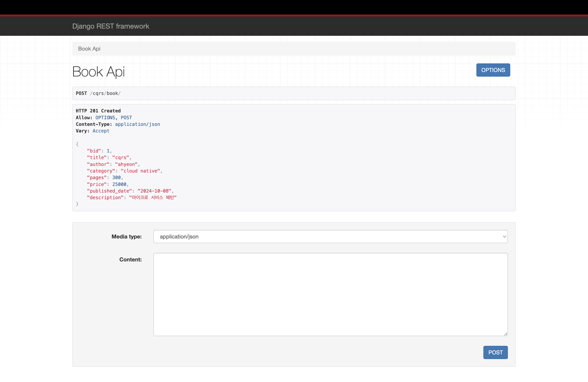Open the Media type dropdown
The image size is (588, 382).
[x=330, y=237]
